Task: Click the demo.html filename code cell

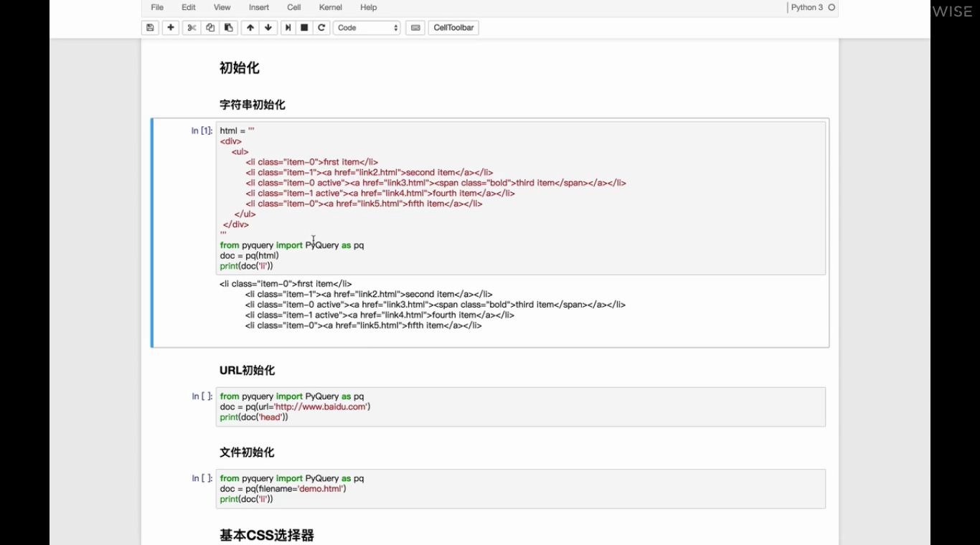Action: click(x=521, y=489)
